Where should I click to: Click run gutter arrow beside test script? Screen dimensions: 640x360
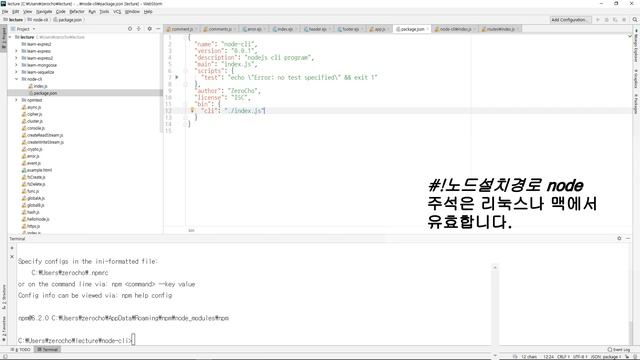click(x=177, y=77)
